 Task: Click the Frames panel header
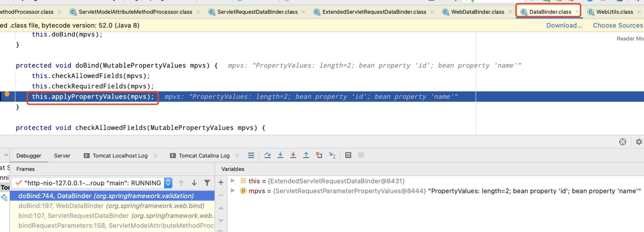(x=26, y=169)
